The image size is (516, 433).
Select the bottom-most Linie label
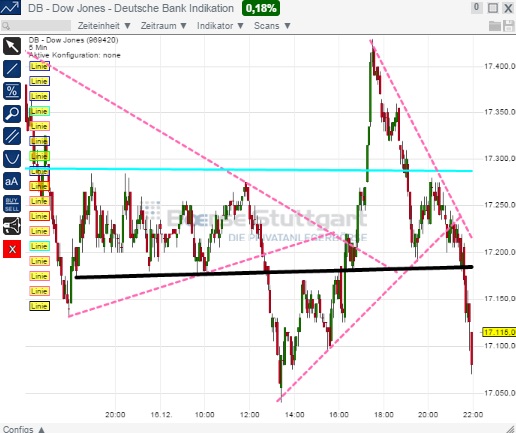pyautogui.click(x=39, y=306)
